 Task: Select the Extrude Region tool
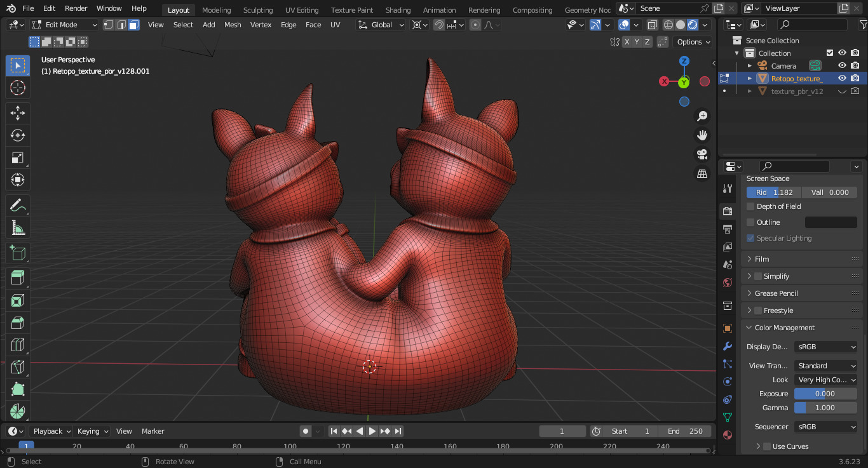click(18, 278)
